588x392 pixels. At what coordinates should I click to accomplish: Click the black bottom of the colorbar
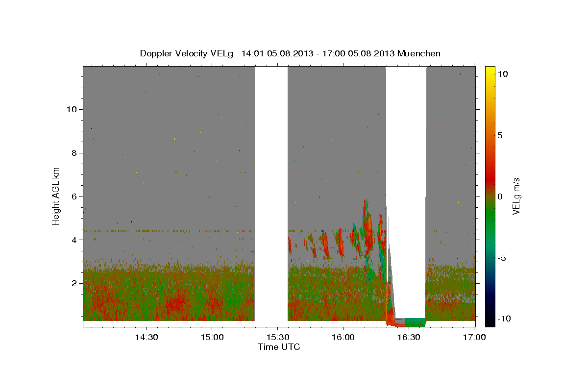click(x=490, y=321)
